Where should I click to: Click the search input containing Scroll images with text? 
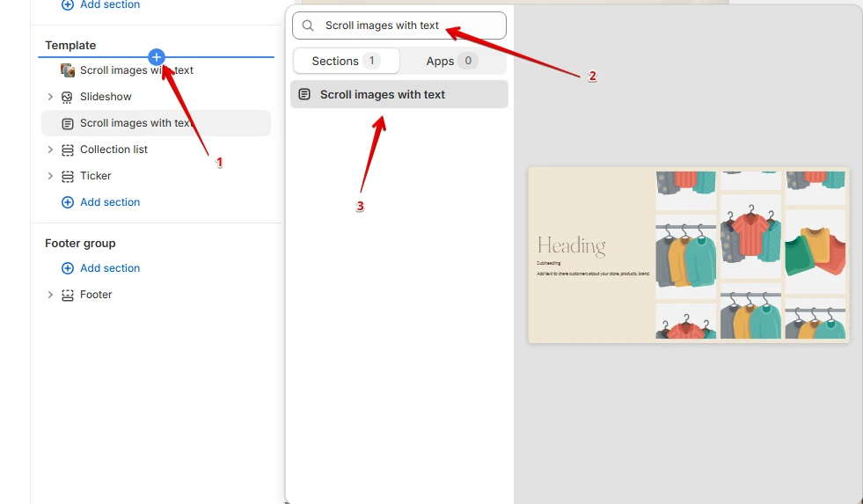click(x=399, y=26)
